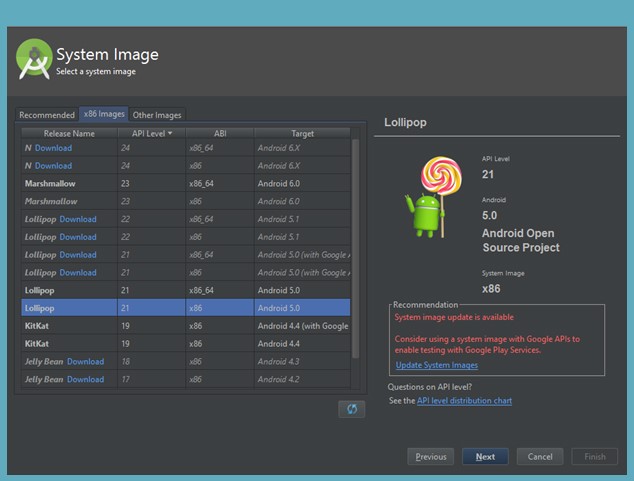Select highlighted Lollipop x86 Android 5.0 row

point(186,308)
